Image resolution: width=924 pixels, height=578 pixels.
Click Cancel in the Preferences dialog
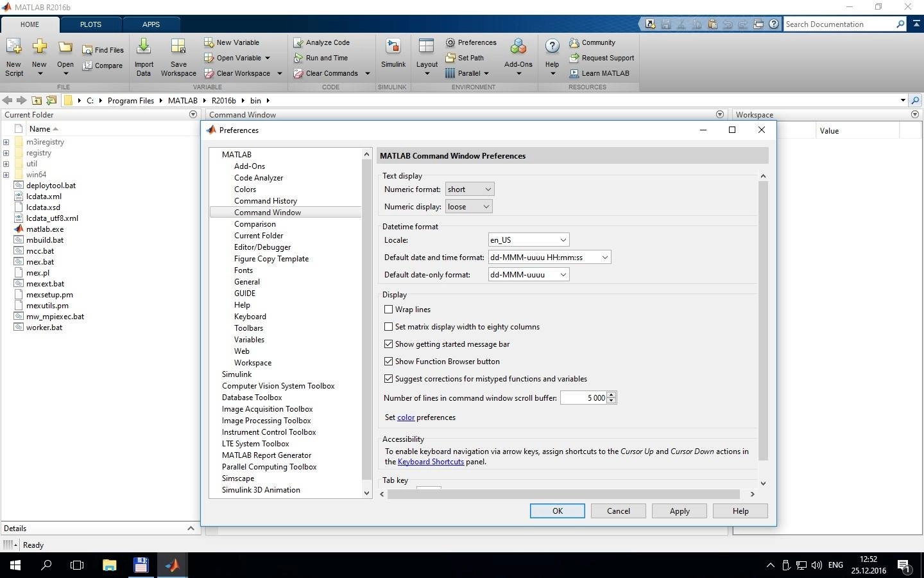[x=619, y=511]
